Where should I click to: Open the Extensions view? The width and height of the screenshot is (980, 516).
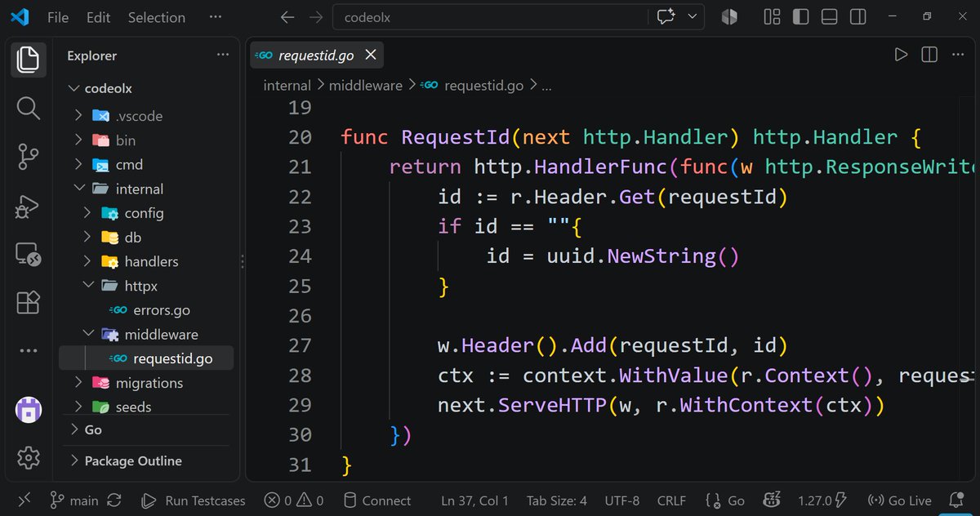pyautogui.click(x=28, y=302)
